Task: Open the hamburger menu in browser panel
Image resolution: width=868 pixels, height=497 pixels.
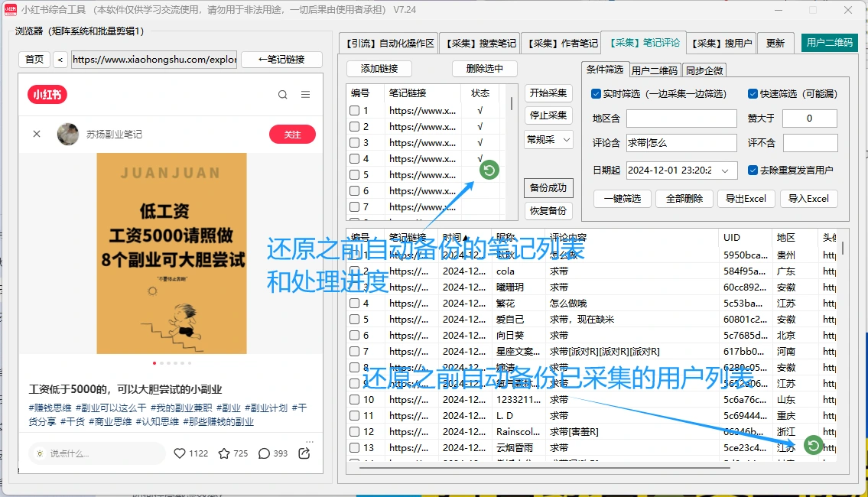Action: (x=305, y=95)
